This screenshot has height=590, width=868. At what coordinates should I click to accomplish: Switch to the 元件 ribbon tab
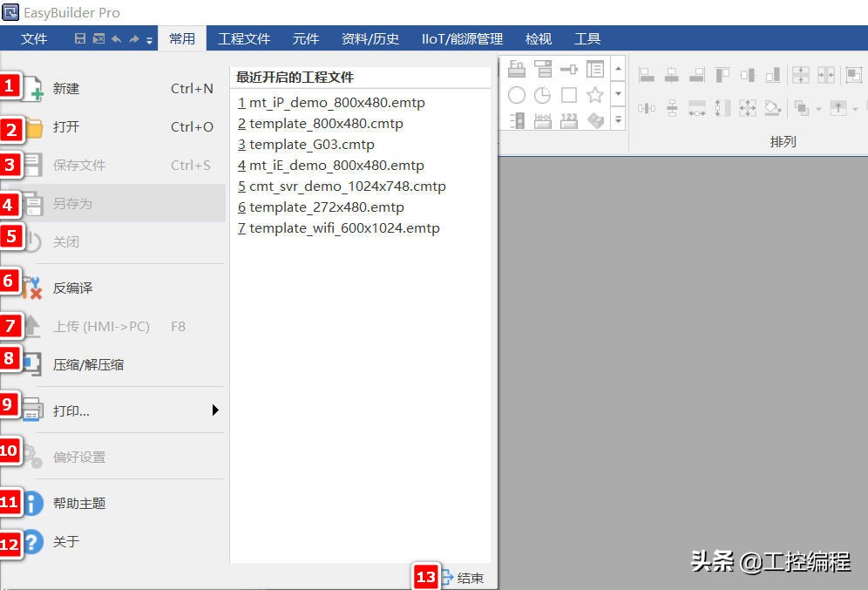click(306, 38)
